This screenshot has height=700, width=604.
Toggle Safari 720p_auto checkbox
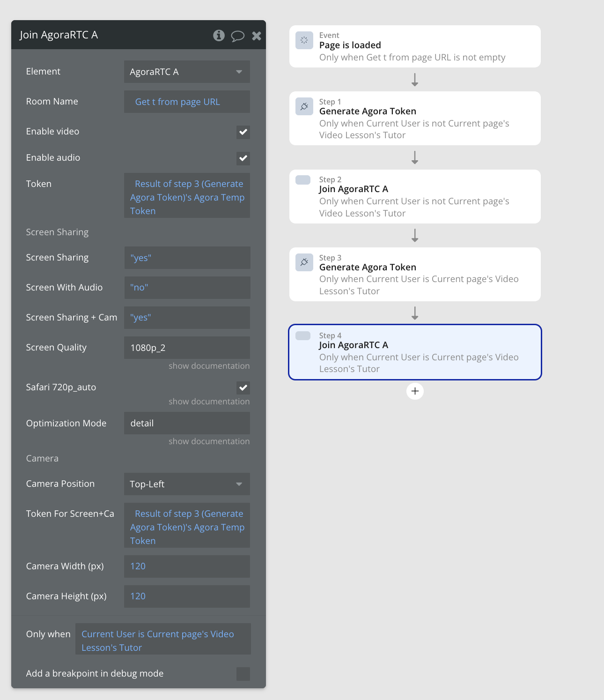[243, 387]
